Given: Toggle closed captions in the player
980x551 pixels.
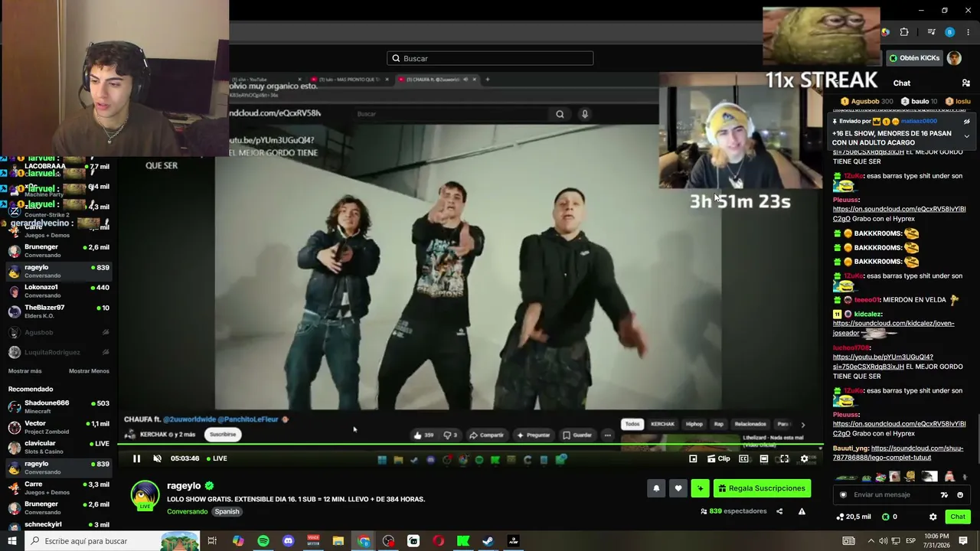Looking at the screenshot, I should coord(743,458).
